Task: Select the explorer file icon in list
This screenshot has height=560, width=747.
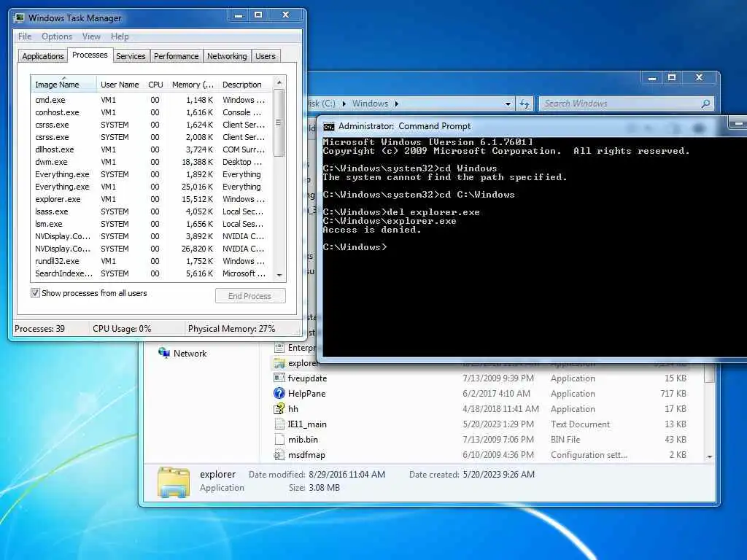Action: point(279,363)
